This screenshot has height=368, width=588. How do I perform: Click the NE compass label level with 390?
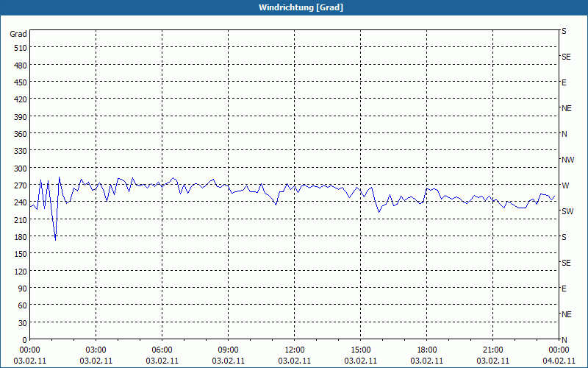point(566,108)
